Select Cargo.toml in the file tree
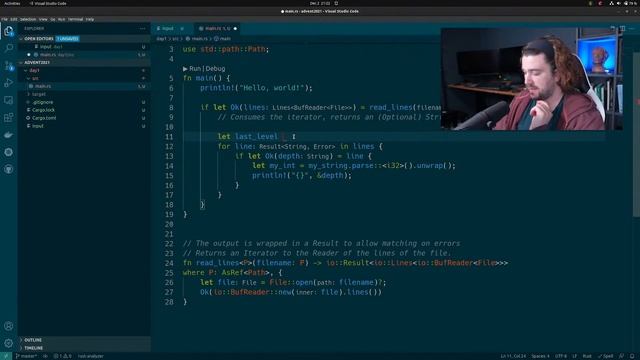This screenshot has width=640, height=360. click(84, 118)
